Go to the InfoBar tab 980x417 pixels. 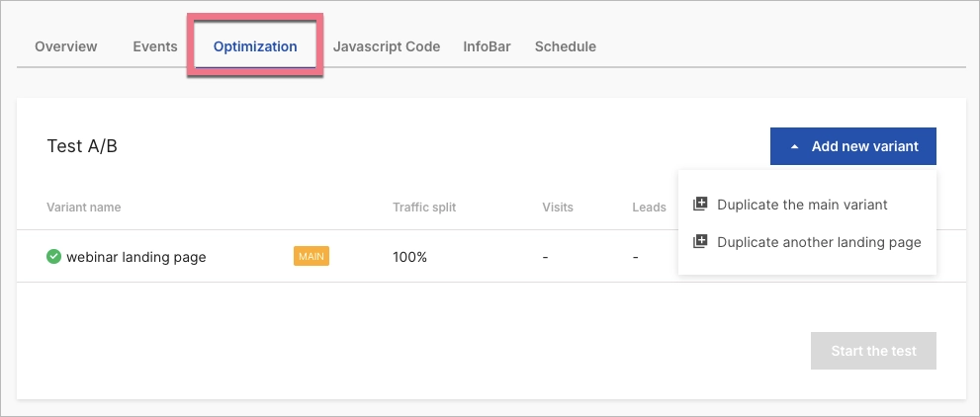click(487, 46)
